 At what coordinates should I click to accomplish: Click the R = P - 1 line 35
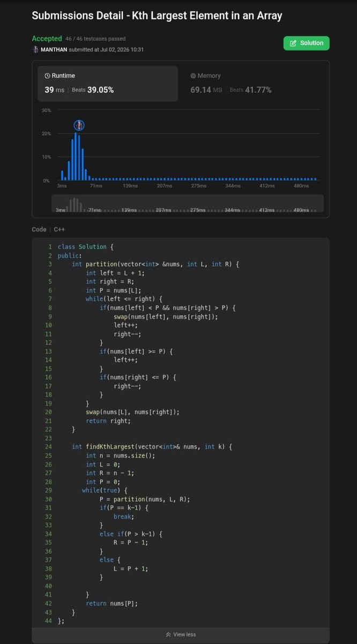point(131,543)
